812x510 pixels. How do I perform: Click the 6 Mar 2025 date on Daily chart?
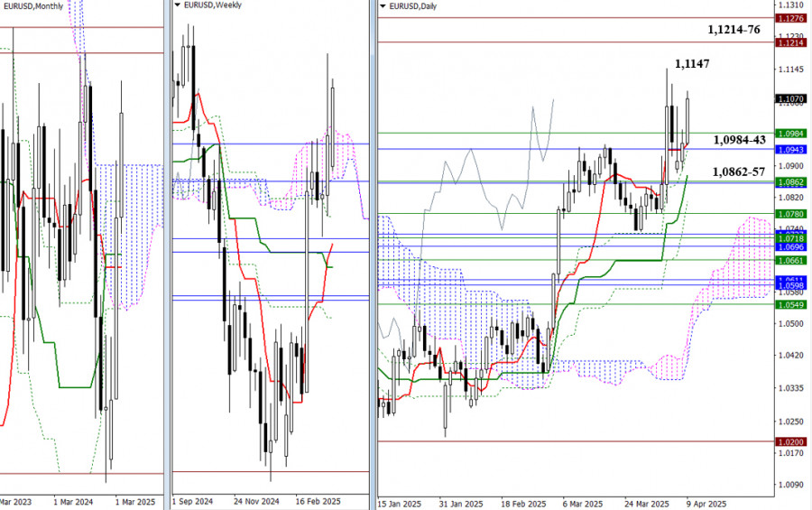[x=583, y=504]
